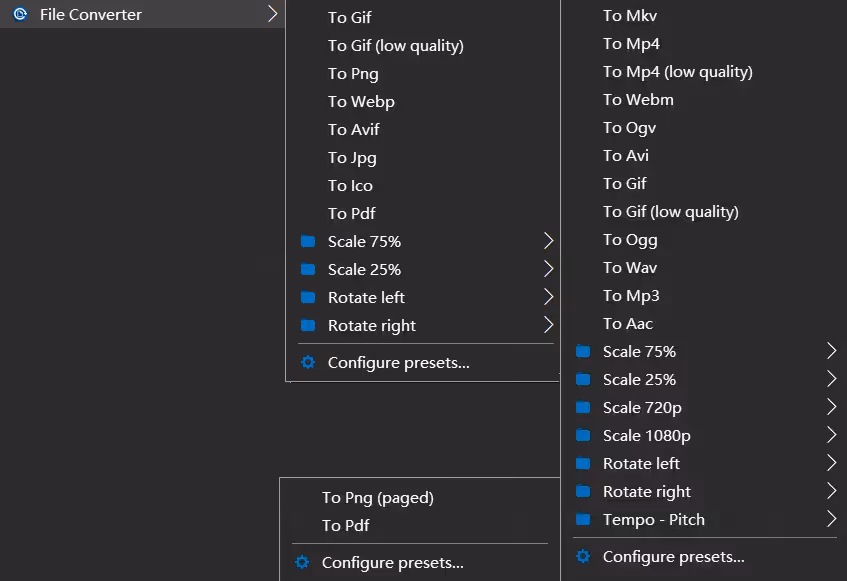Open the Tempo - Pitch submenu arrow
The width and height of the screenshot is (847, 581).
click(x=831, y=519)
